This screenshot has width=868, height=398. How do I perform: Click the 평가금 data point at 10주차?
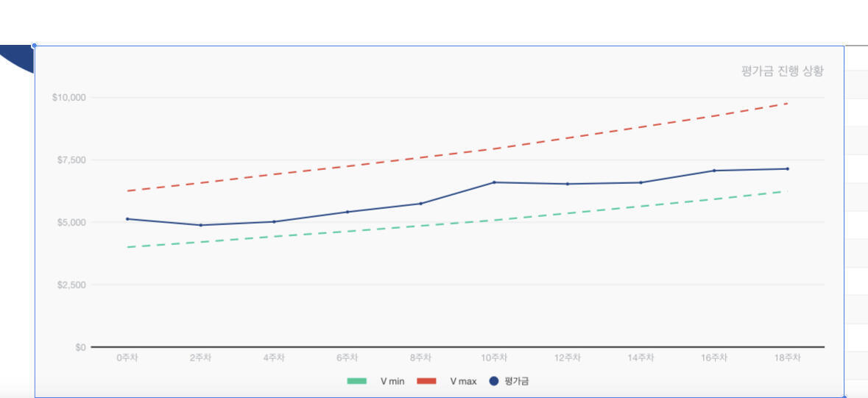pos(494,182)
